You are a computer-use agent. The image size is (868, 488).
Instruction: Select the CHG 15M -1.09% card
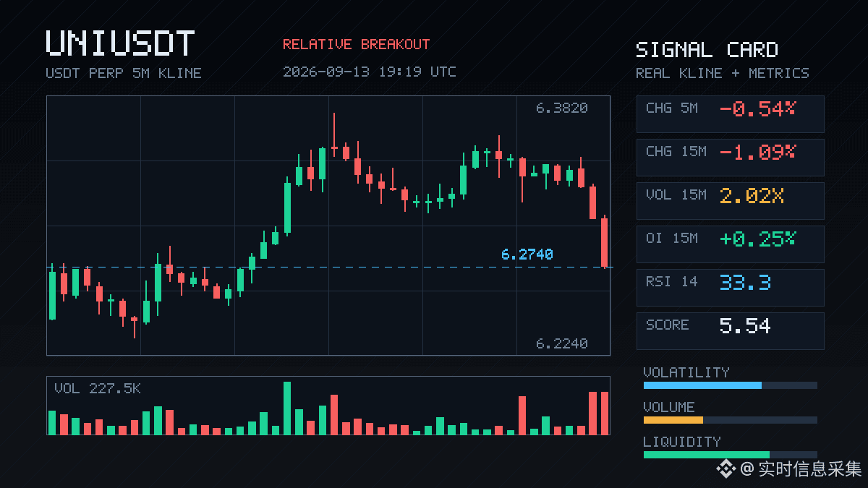[x=730, y=157]
